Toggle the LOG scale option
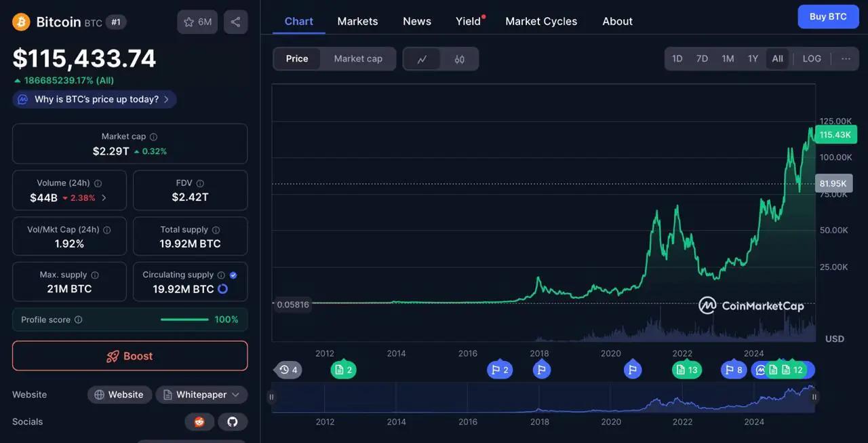This screenshot has height=443, width=868. (812, 59)
